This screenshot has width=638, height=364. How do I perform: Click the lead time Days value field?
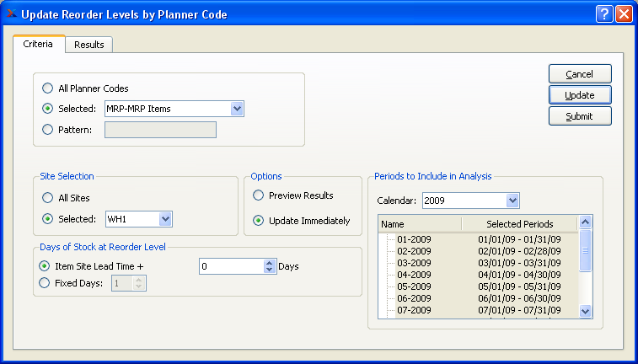(232, 266)
